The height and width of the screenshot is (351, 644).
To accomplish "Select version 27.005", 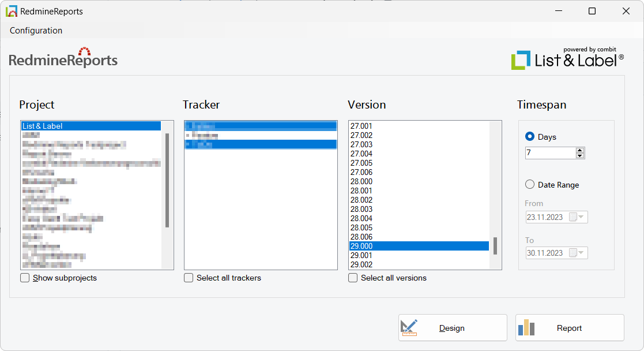I will [419, 163].
